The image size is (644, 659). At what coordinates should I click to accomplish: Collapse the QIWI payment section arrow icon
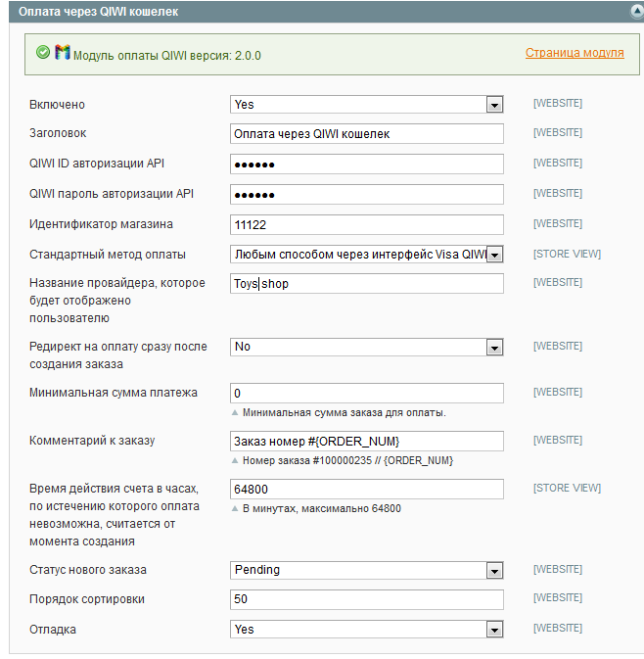(x=637, y=12)
